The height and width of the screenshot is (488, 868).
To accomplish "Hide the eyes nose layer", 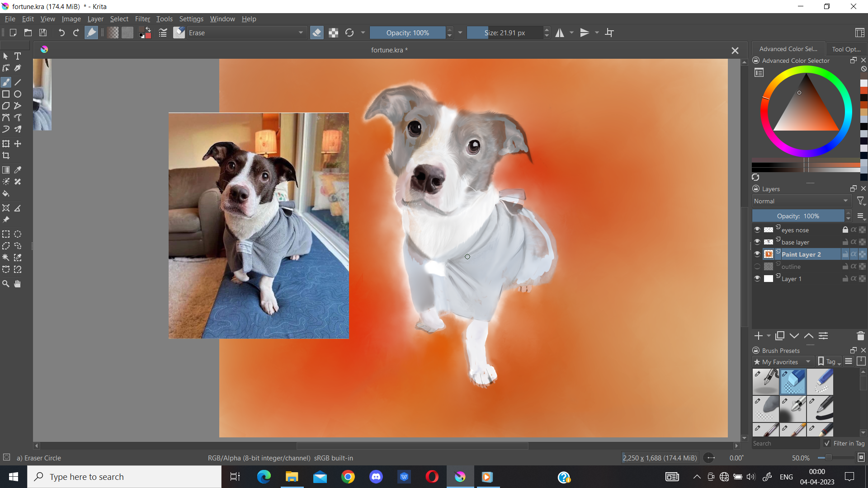I will click(x=757, y=230).
